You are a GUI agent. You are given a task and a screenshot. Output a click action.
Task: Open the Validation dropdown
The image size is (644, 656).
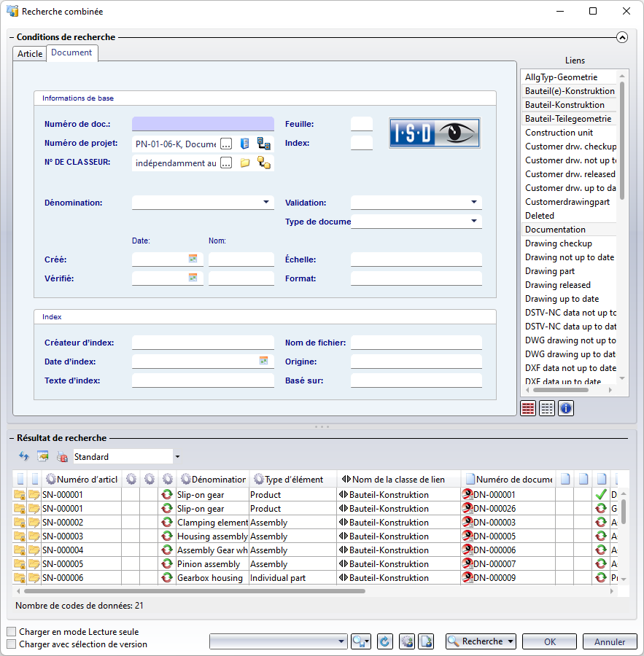coord(474,203)
